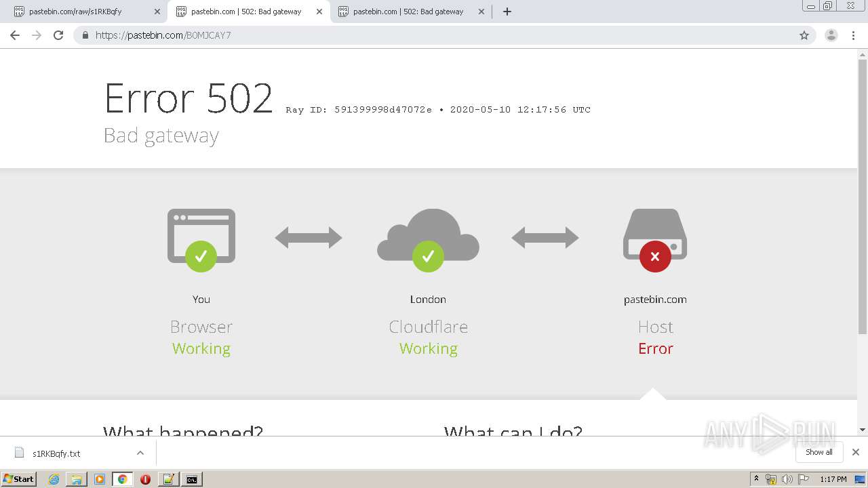
Task: Show hidden system tray icons
Action: pyautogui.click(x=756, y=479)
